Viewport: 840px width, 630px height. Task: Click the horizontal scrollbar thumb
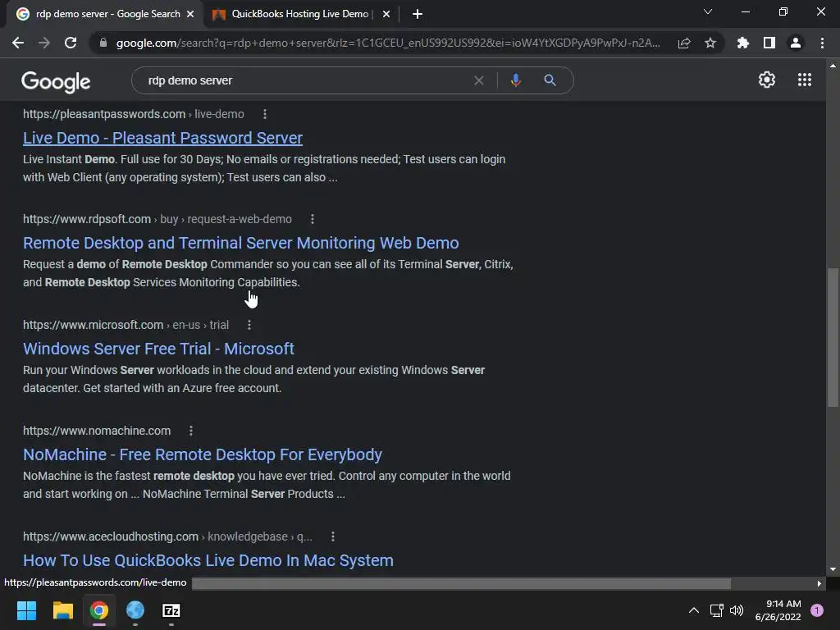click(x=461, y=583)
